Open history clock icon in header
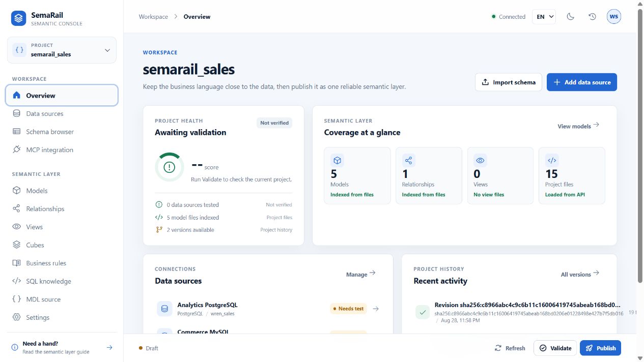The width and height of the screenshot is (644, 362). [592, 17]
